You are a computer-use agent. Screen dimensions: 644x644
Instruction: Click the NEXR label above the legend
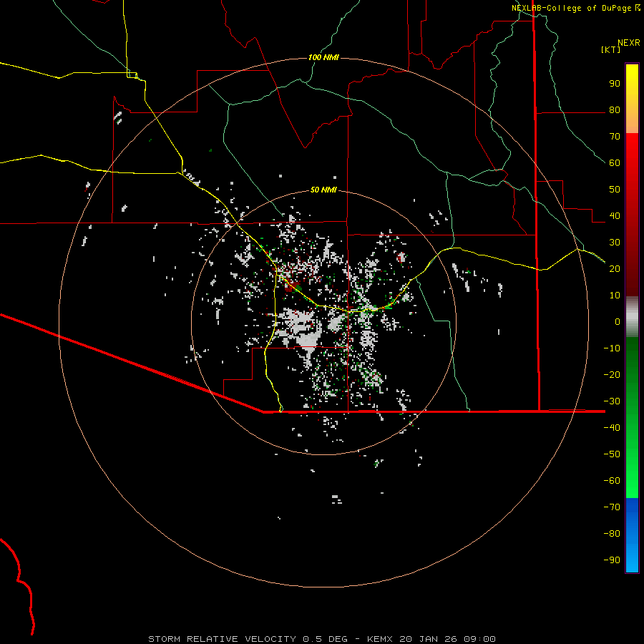pyautogui.click(x=628, y=42)
